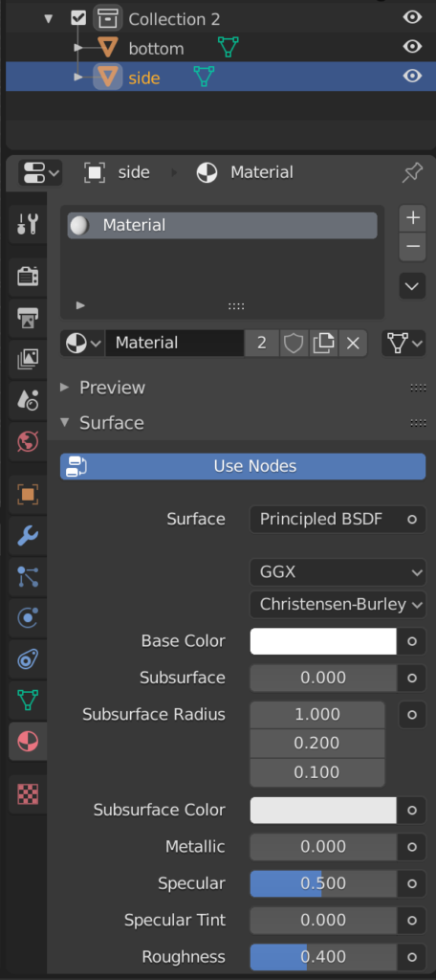This screenshot has width=436, height=980.
Task: Select the bottom object in outliner
Action: point(156,48)
